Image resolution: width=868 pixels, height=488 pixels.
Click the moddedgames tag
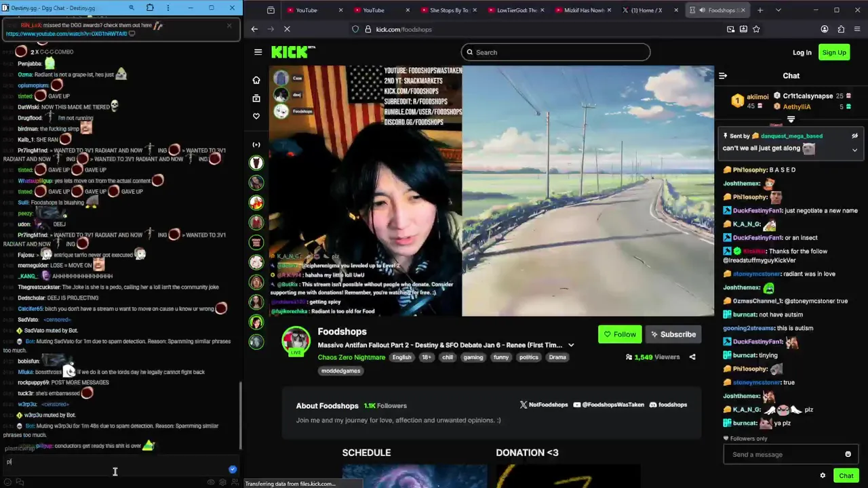point(341,371)
